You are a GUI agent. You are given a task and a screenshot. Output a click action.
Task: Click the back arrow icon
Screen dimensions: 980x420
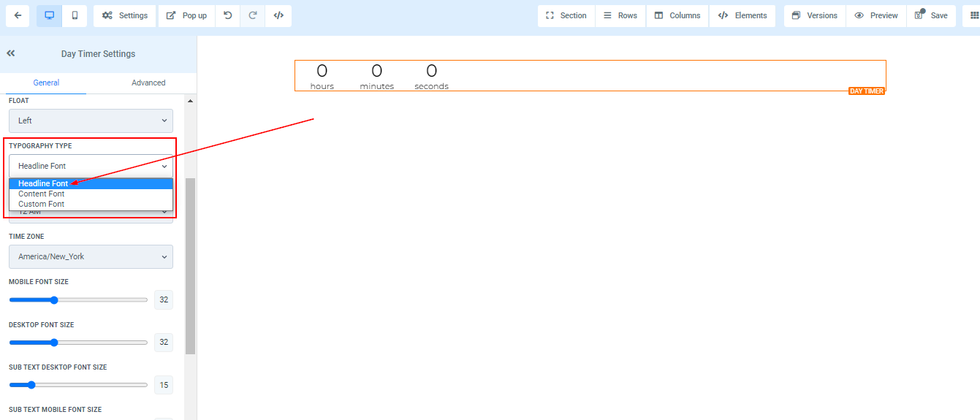18,15
